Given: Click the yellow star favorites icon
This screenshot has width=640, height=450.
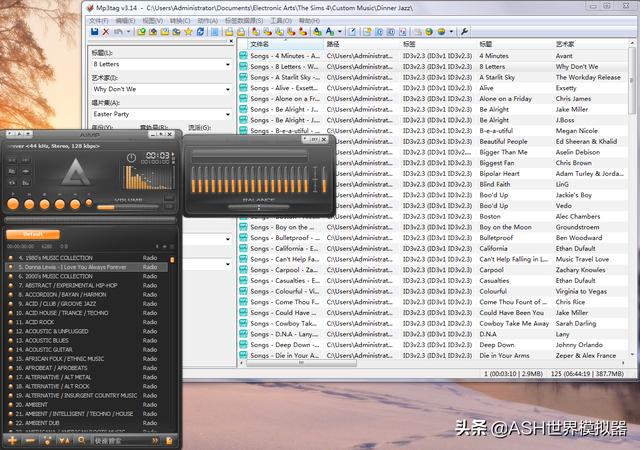Looking at the screenshot, I should tap(188, 31).
